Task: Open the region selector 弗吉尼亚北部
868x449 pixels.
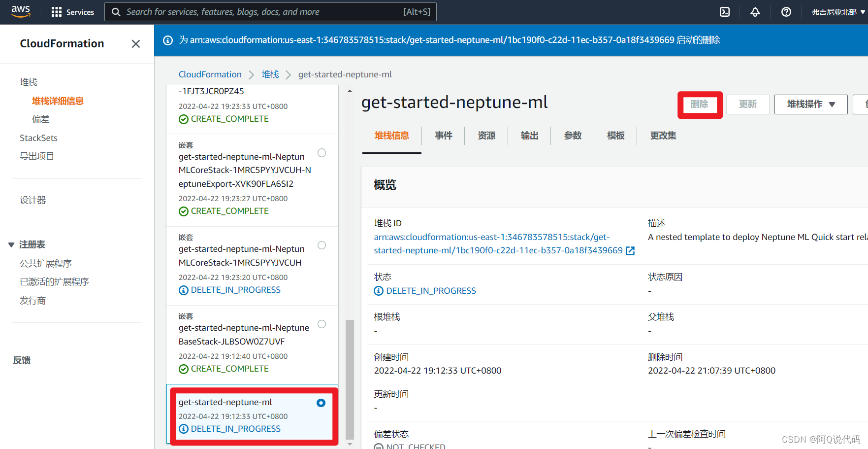Action: tap(838, 12)
